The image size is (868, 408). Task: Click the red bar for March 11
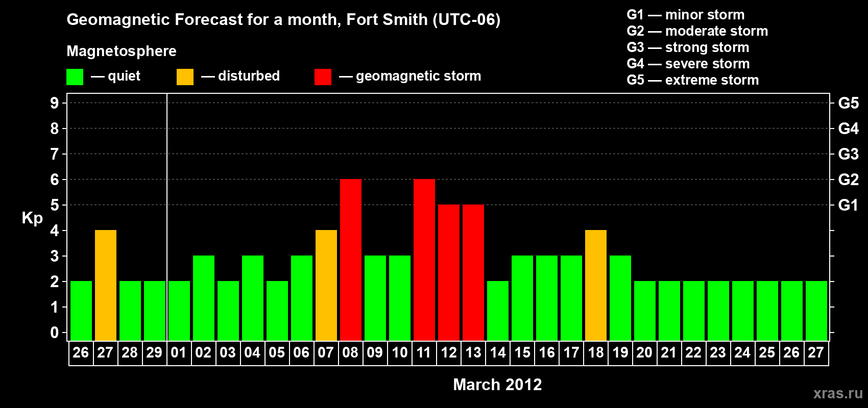tap(424, 260)
